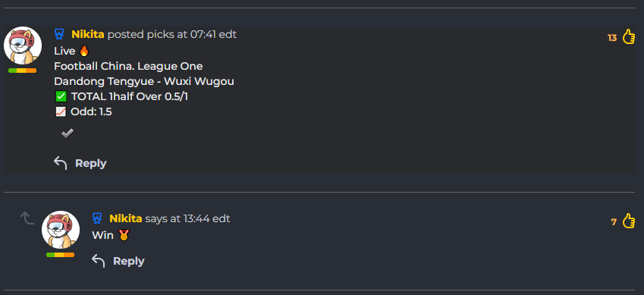Open Nikita's avatar on the Win reply
644x295 pixels.
point(61,230)
